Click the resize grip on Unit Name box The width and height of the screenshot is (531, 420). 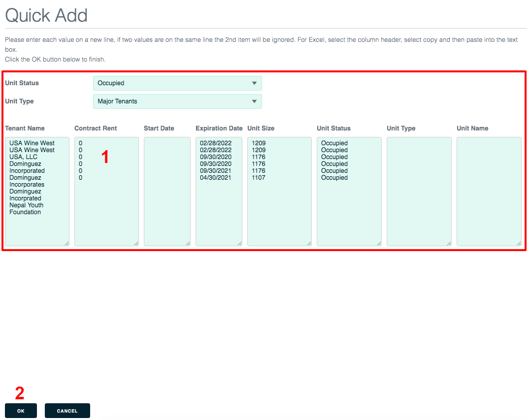coord(519,243)
